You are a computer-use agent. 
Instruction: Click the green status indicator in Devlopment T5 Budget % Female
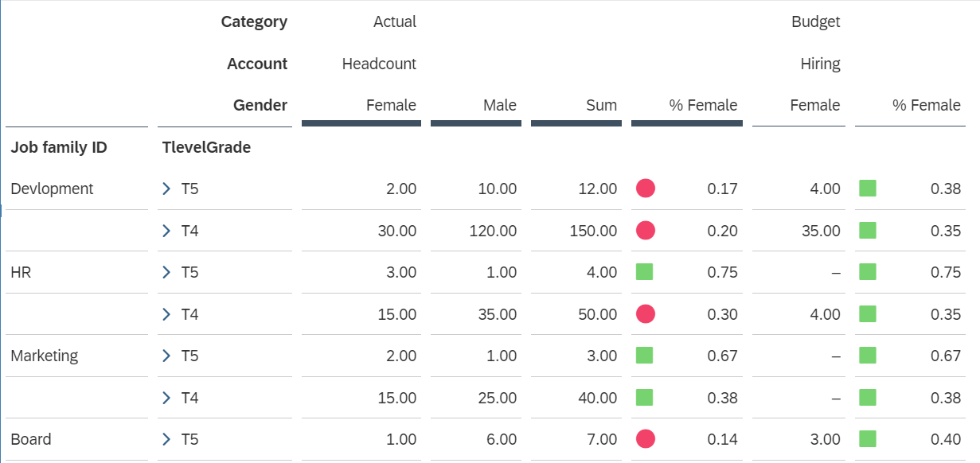click(x=868, y=189)
